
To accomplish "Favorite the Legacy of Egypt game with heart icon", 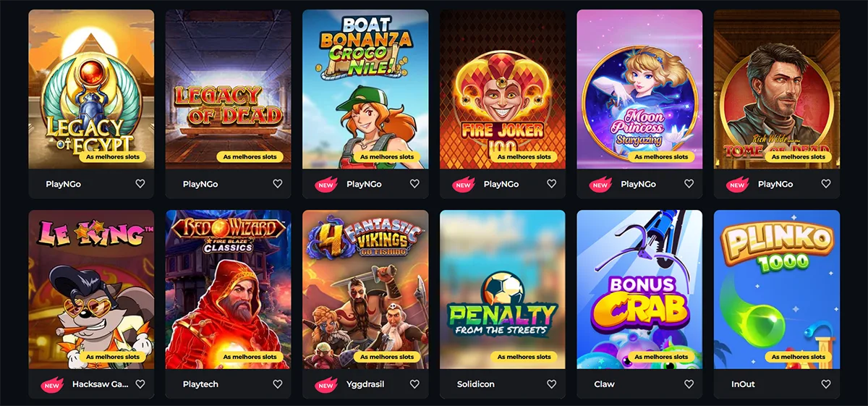I will (140, 184).
